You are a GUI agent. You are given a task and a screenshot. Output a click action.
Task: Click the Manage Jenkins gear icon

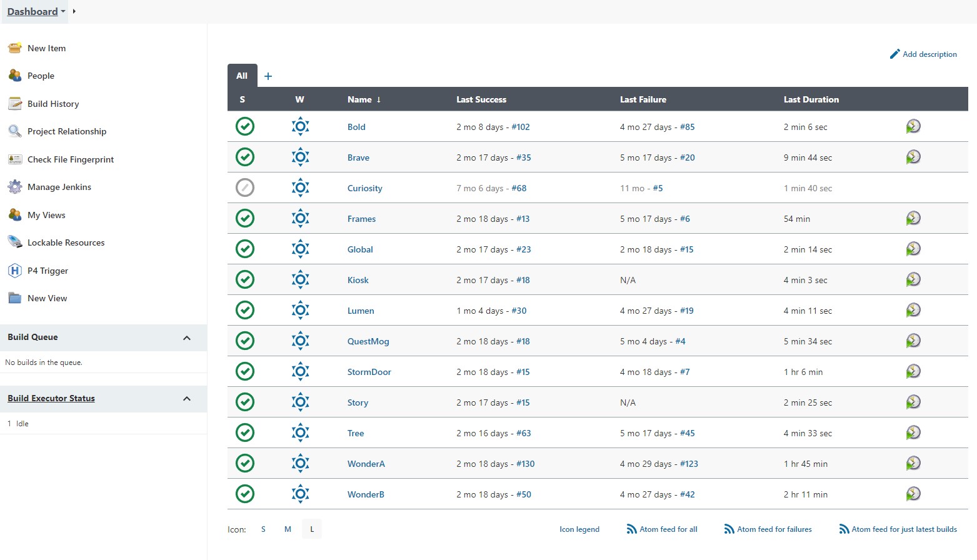[x=15, y=187]
